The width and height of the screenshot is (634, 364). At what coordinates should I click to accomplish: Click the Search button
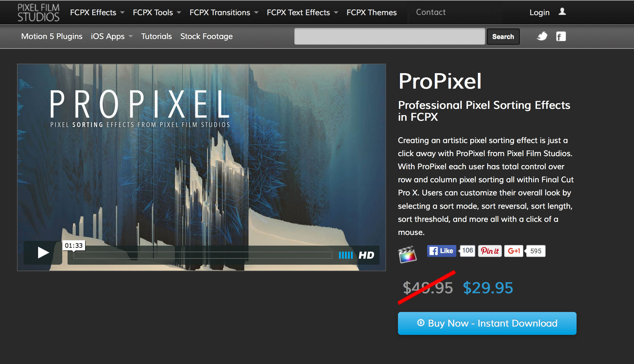tap(503, 37)
